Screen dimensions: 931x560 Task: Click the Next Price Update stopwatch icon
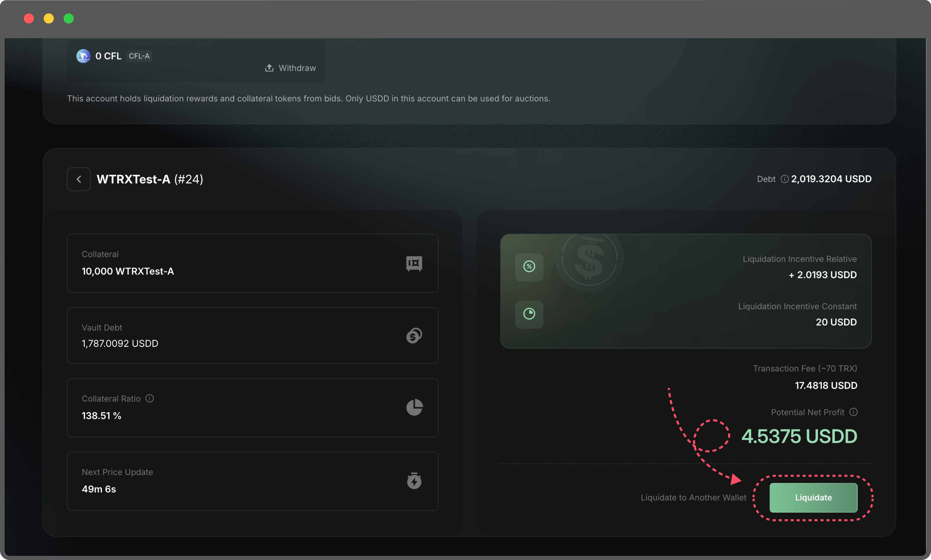[x=414, y=481]
